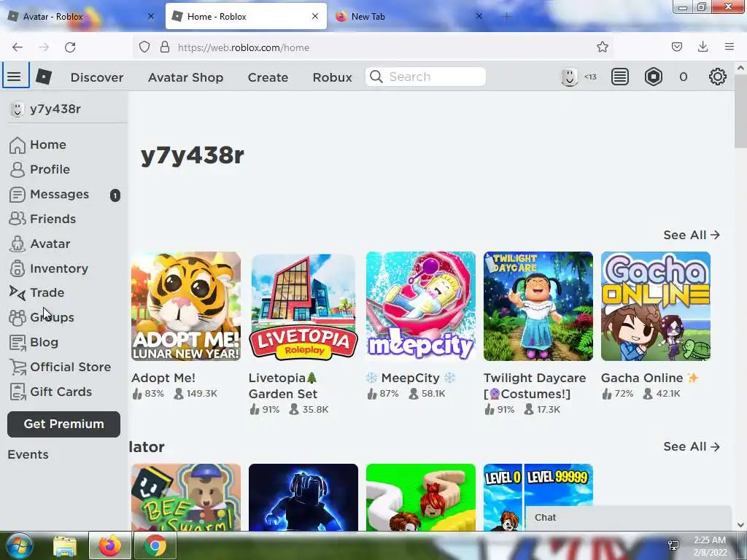Click the Friends icon in sidebar
Image resolution: width=747 pixels, height=560 pixels.
(x=18, y=219)
